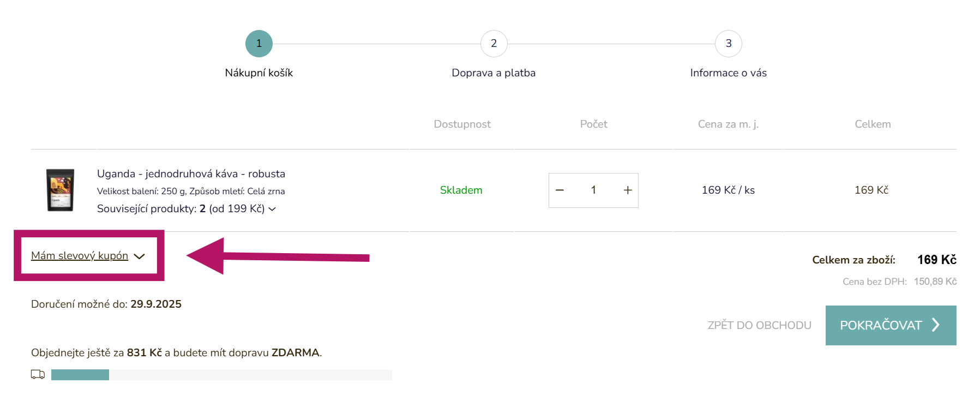This screenshot has height=407, width=980.
Task: Select step 1 circle in checkout progress
Action: [259, 44]
